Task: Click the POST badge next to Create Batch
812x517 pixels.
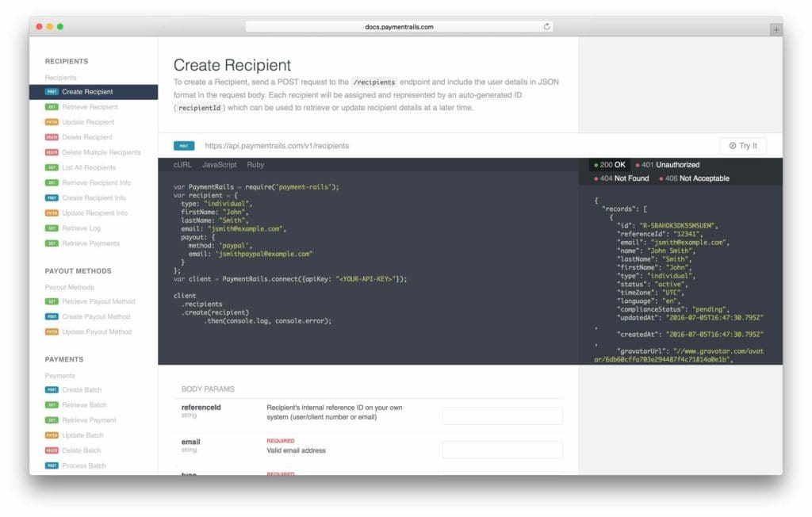Action: (x=52, y=389)
